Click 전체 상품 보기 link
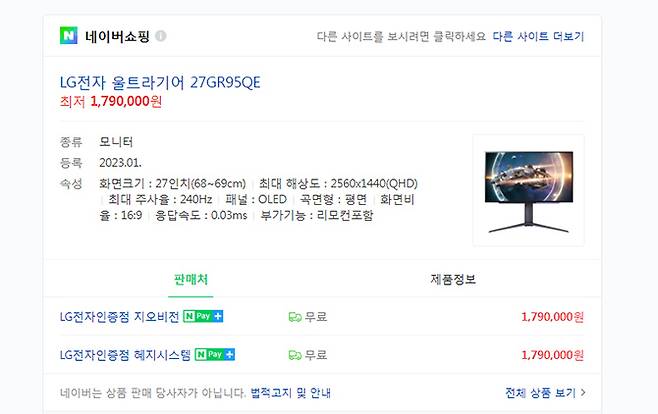Image resolution: width=658 pixels, height=414 pixels. pyautogui.click(x=540, y=393)
